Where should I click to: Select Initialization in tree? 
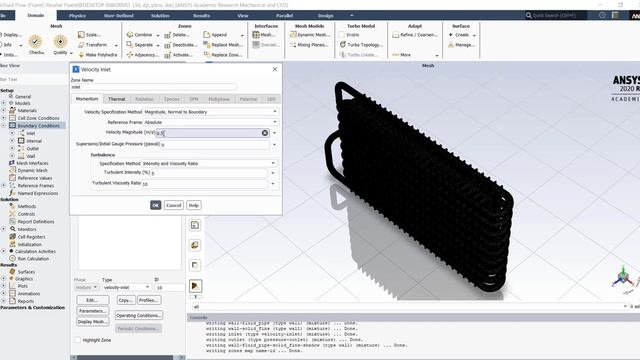pos(30,244)
